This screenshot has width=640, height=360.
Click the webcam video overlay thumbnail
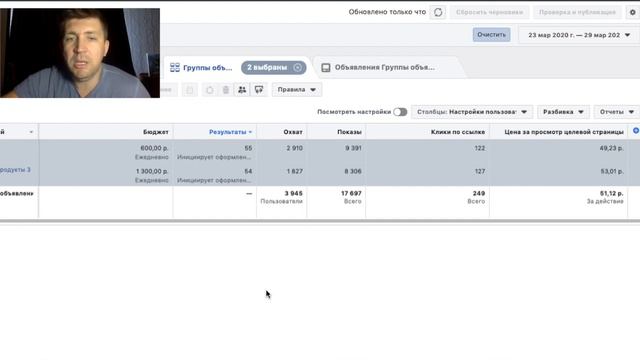click(x=80, y=53)
